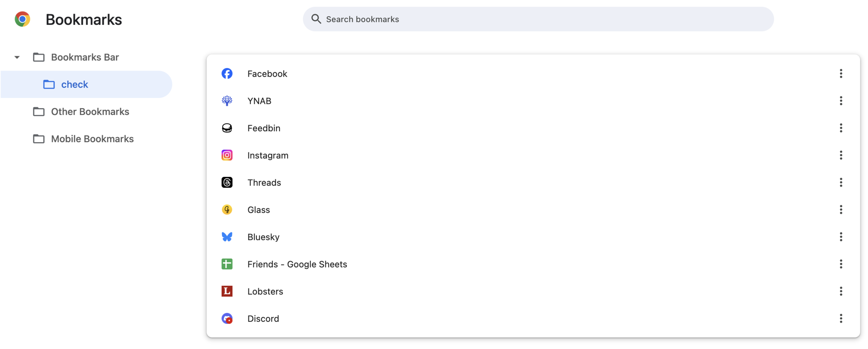Click the YNAB tree favicon
868x349 pixels.
click(227, 101)
